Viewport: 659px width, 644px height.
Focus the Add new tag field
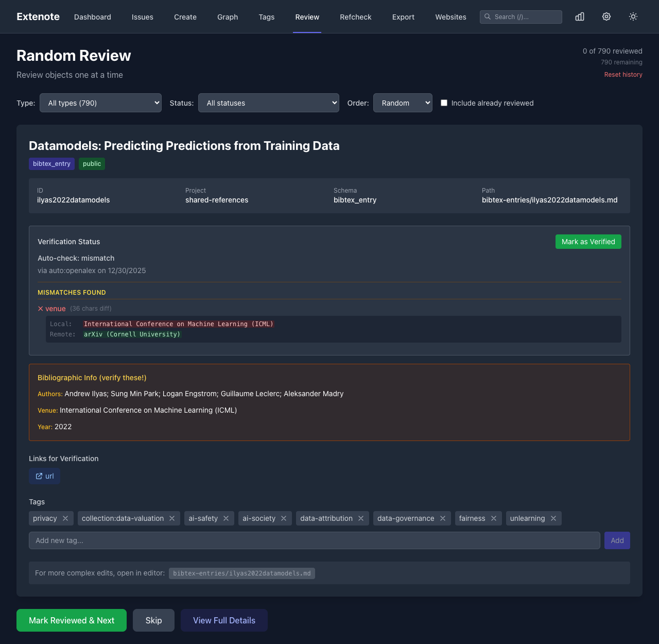pos(314,540)
